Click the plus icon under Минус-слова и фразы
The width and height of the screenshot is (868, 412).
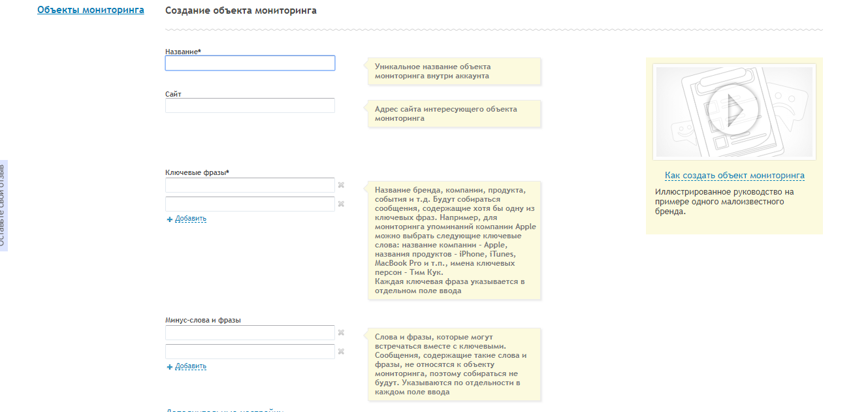[x=170, y=367]
